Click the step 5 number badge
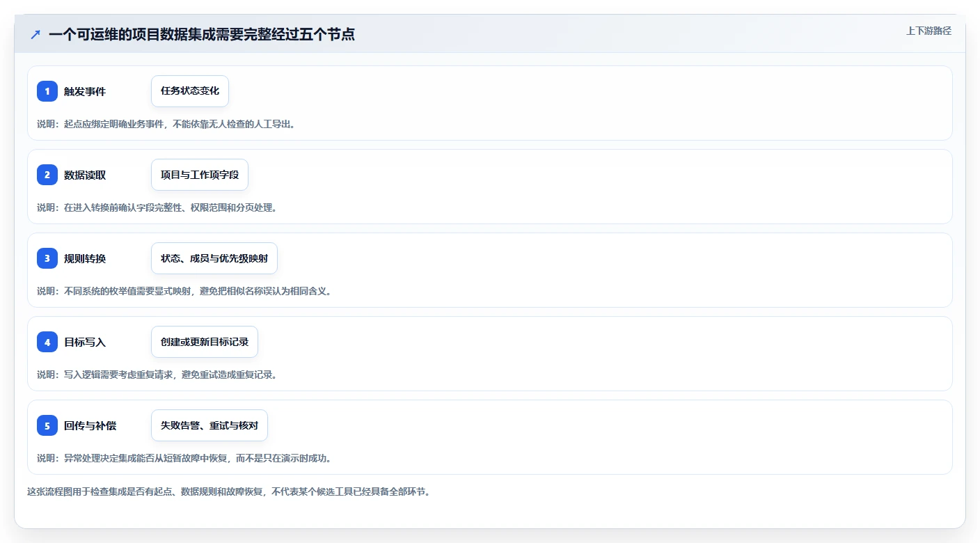Image resolution: width=980 pixels, height=543 pixels. pos(47,425)
